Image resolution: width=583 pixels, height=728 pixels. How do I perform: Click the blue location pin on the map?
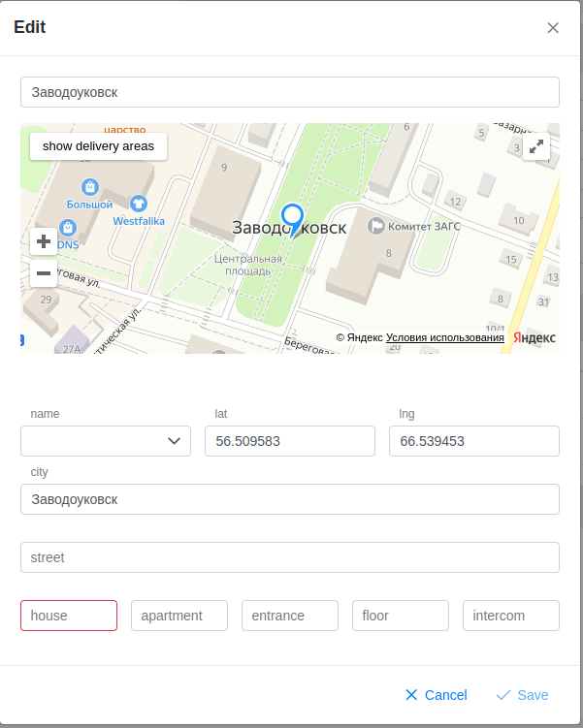point(292,220)
